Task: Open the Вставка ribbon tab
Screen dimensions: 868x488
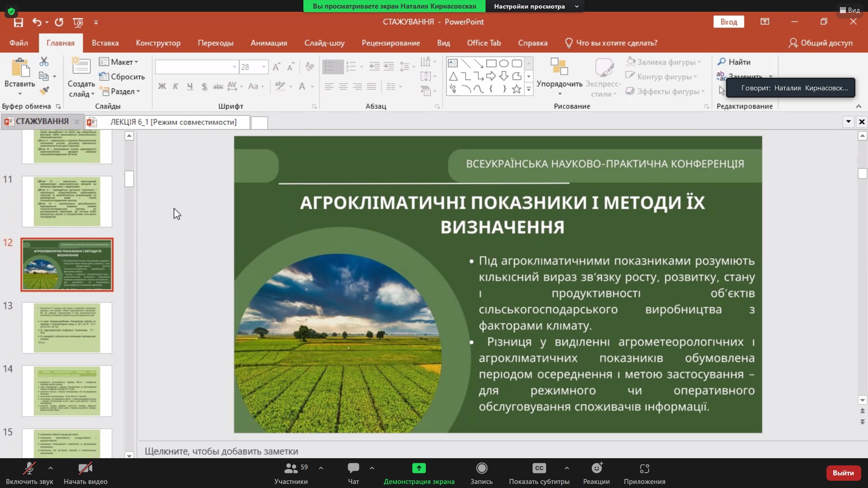Action: pos(105,43)
